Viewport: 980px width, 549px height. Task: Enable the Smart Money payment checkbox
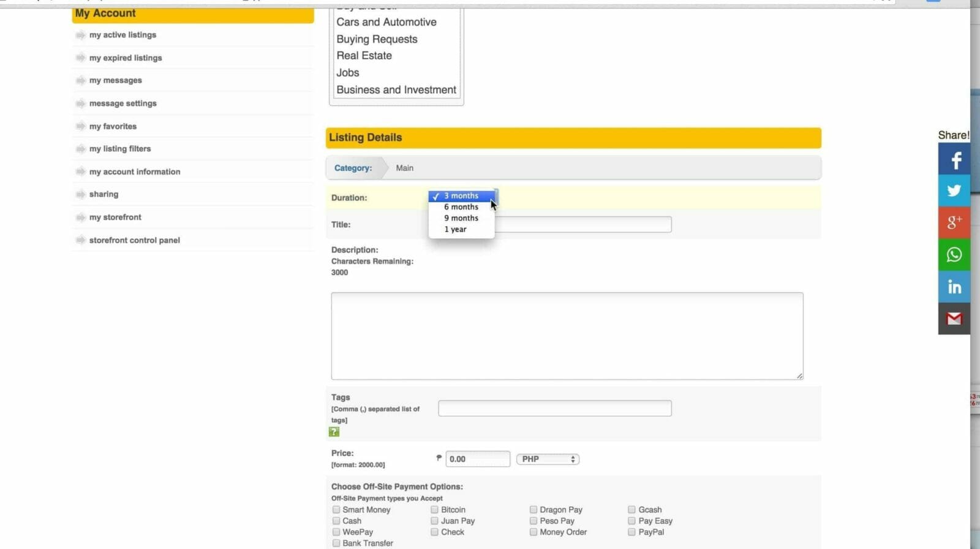point(336,510)
